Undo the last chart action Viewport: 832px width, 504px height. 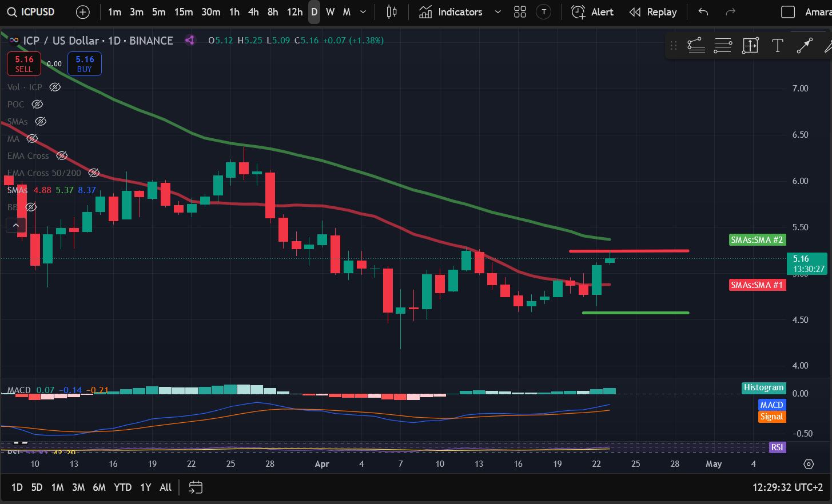click(x=703, y=12)
